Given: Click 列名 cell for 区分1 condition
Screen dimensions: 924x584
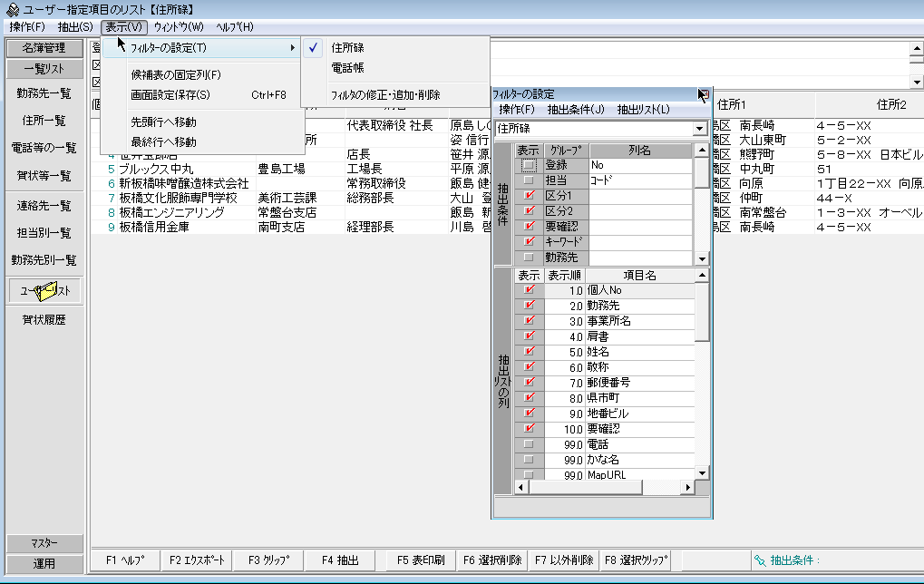Looking at the screenshot, I should (x=640, y=196).
